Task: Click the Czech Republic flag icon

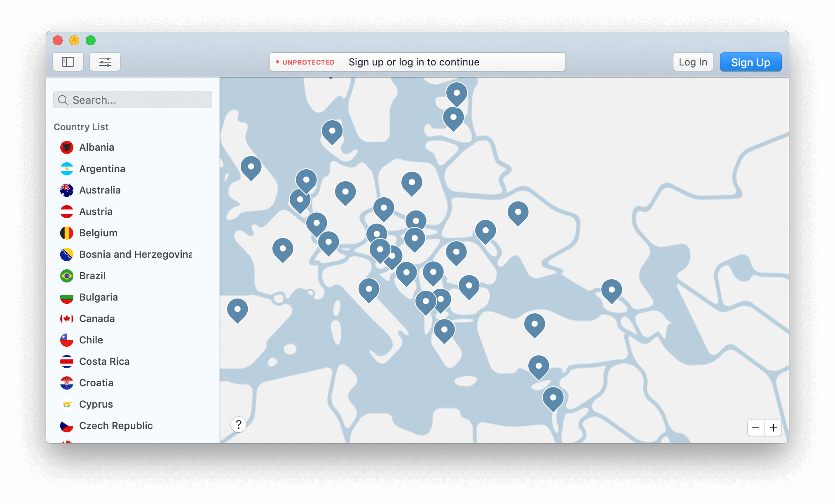Action: pos(67,426)
